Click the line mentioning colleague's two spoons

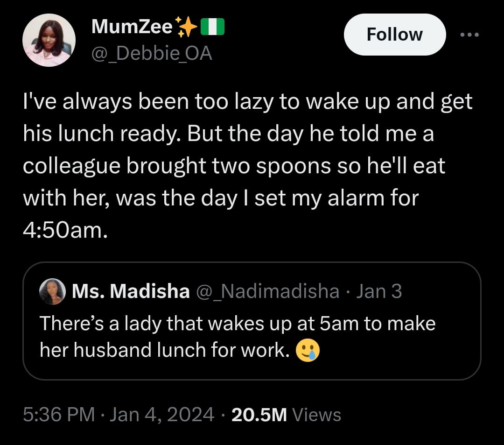click(x=234, y=166)
